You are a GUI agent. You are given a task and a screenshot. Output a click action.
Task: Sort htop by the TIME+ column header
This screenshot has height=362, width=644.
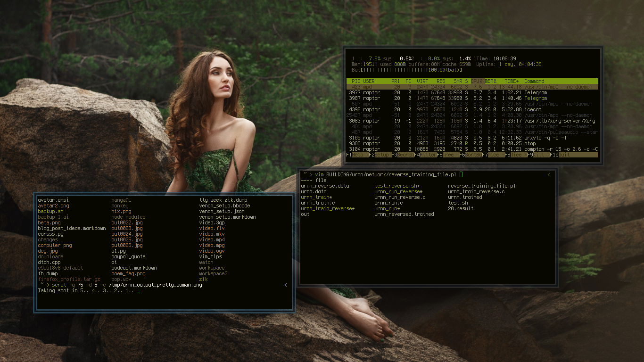[x=512, y=81]
